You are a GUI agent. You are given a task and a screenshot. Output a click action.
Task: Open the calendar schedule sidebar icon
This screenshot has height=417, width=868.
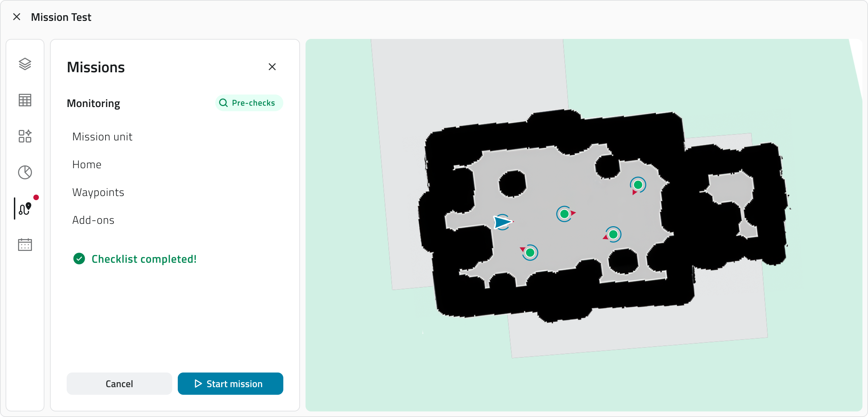click(25, 245)
